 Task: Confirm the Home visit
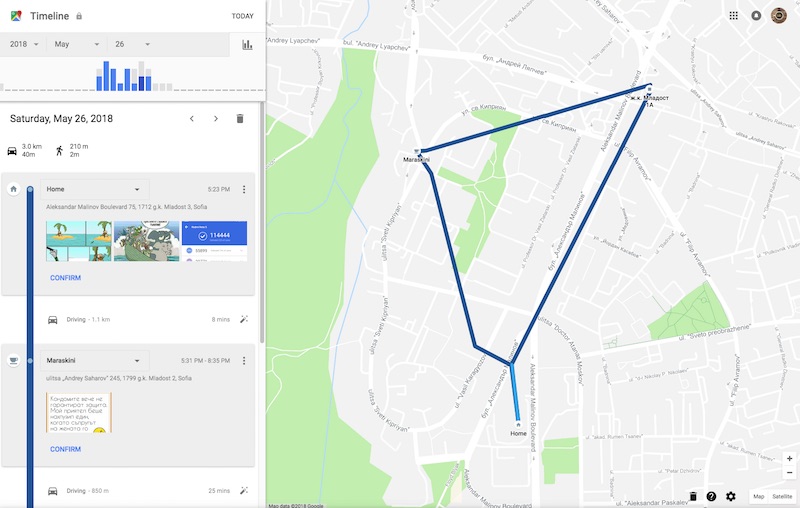pos(65,278)
